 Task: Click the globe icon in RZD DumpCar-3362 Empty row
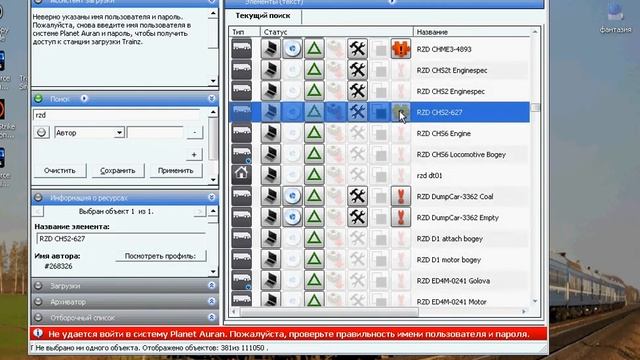point(292,218)
